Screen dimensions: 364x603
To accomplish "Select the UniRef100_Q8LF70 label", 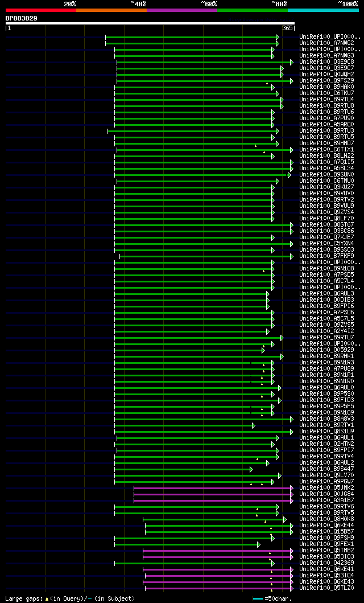I will pos(327,219).
